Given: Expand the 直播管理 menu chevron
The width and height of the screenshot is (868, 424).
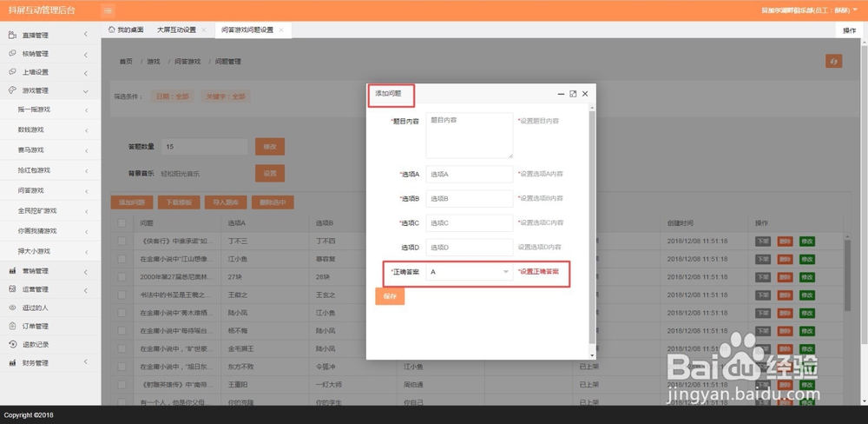Looking at the screenshot, I should click(x=86, y=35).
